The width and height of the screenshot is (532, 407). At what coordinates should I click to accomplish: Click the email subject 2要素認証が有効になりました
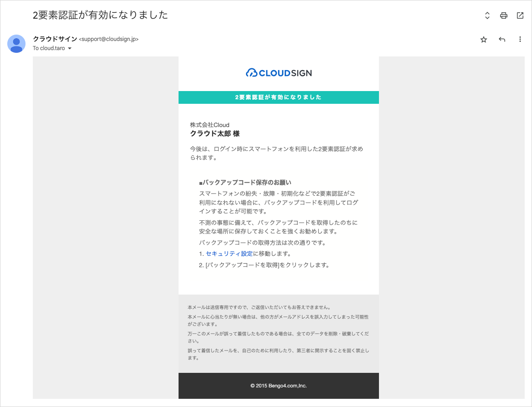(x=100, y=15)
